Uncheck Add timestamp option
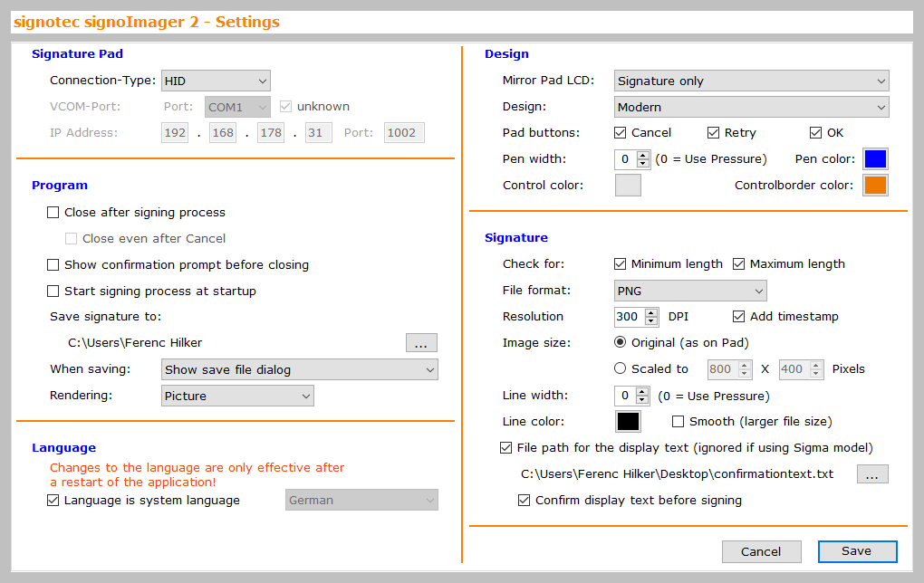Viewport: 924px width, 583px height. (738, 317)
